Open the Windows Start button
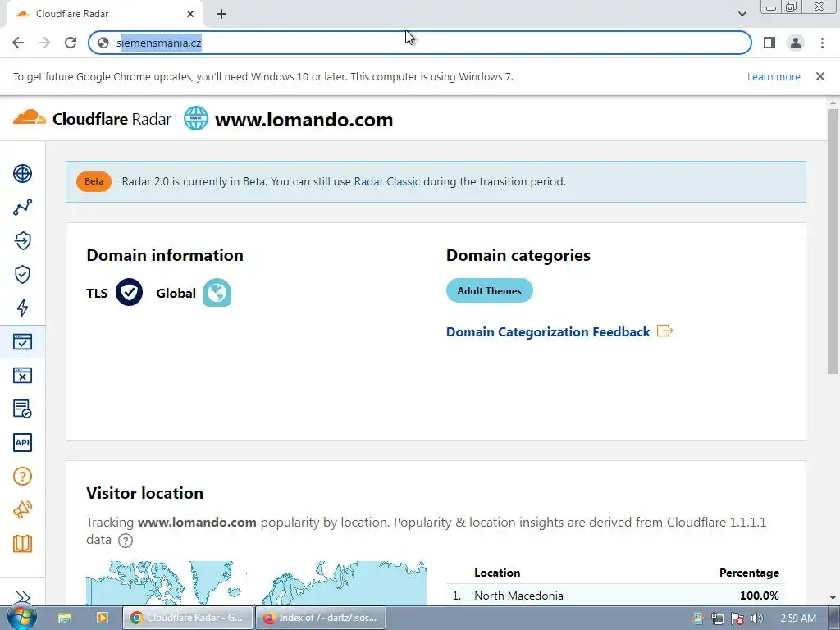 pos(21,617)
